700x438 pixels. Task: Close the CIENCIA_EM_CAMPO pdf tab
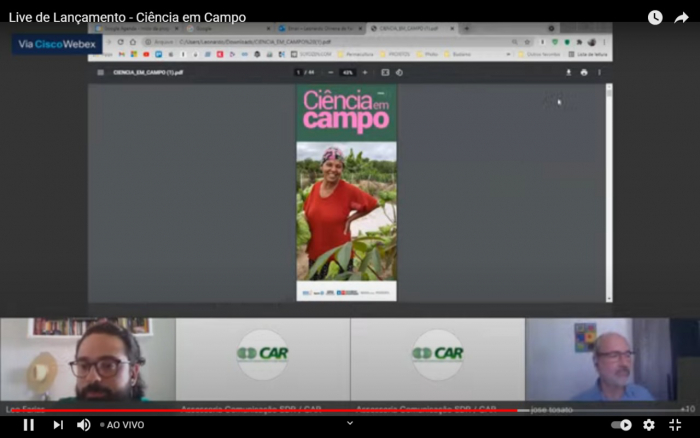tap(452, 28)
